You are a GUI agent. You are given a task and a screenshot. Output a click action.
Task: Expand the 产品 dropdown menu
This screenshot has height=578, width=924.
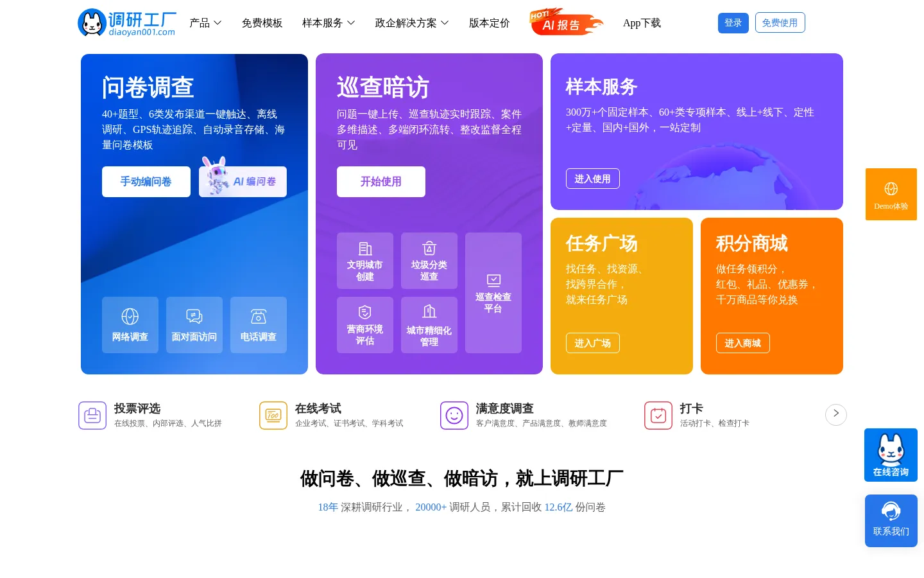tap(205, 23)
